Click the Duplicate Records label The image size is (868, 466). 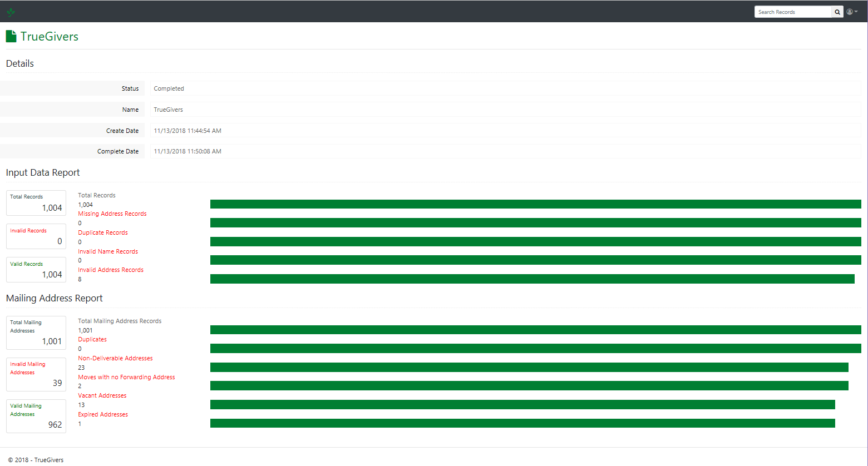pos(103,232)
